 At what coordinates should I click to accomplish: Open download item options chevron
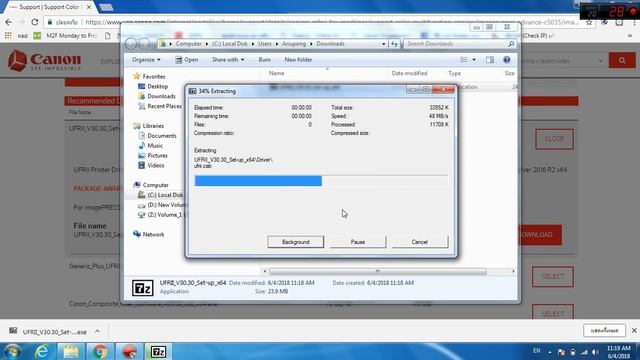[x=97, y=331]
